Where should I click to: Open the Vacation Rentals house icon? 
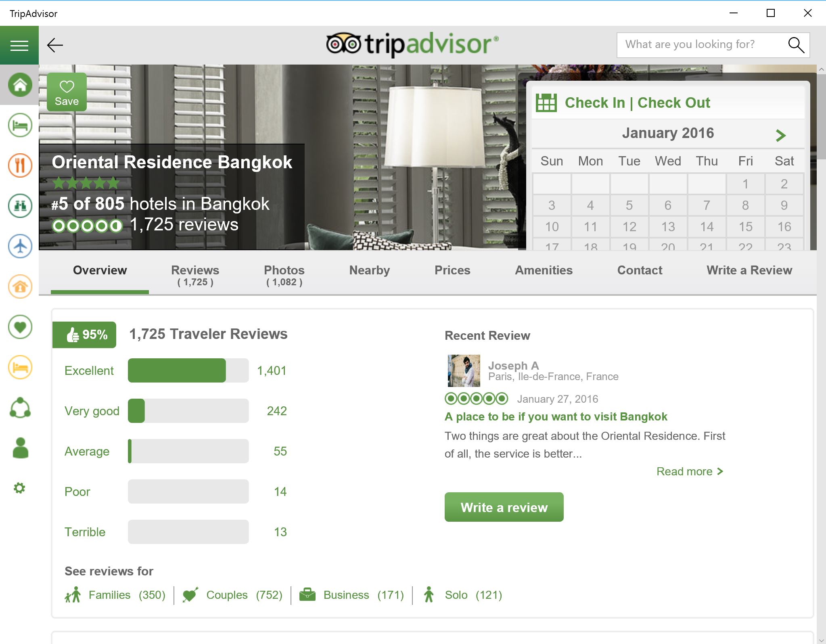[20, 286]
